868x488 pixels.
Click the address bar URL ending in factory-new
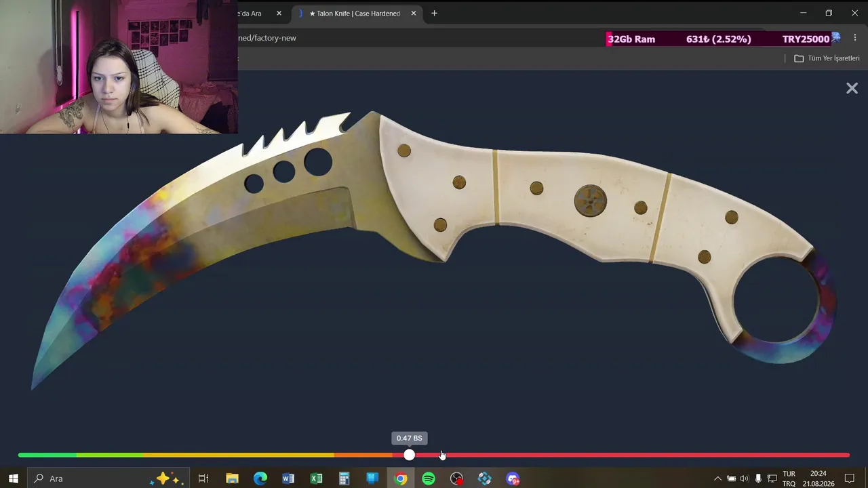click(x=267, y=38)
